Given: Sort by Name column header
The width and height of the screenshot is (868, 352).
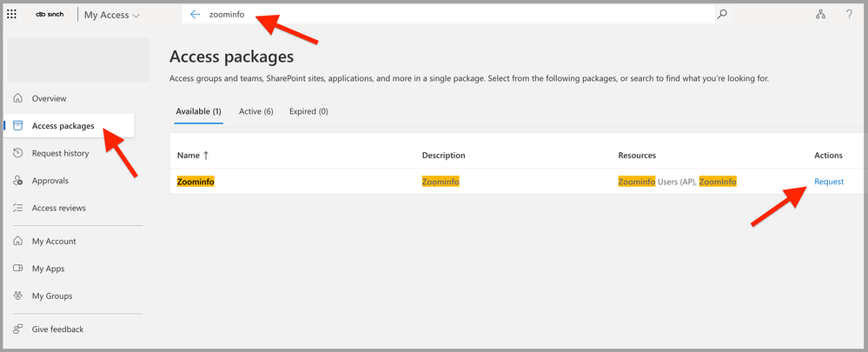Looking at the screenshot, I should point(189,156).
